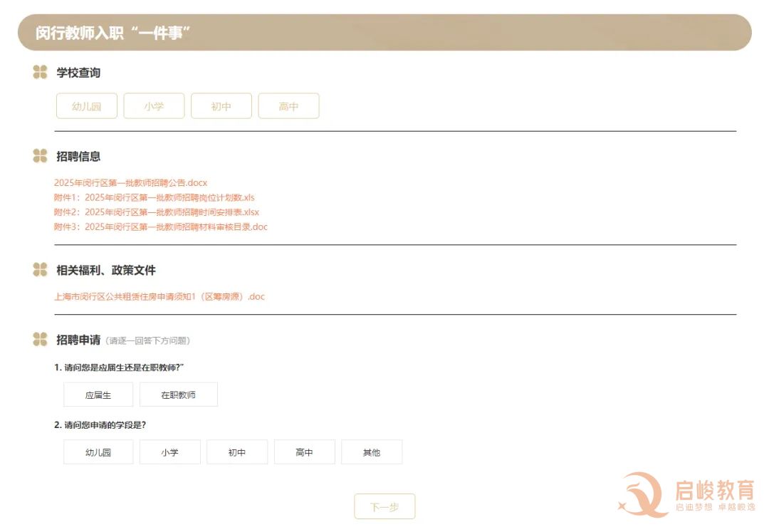This screenshot has width=769, height=532.
Task: Select 应届生 as answer to question 1
Action: [98, 395]
